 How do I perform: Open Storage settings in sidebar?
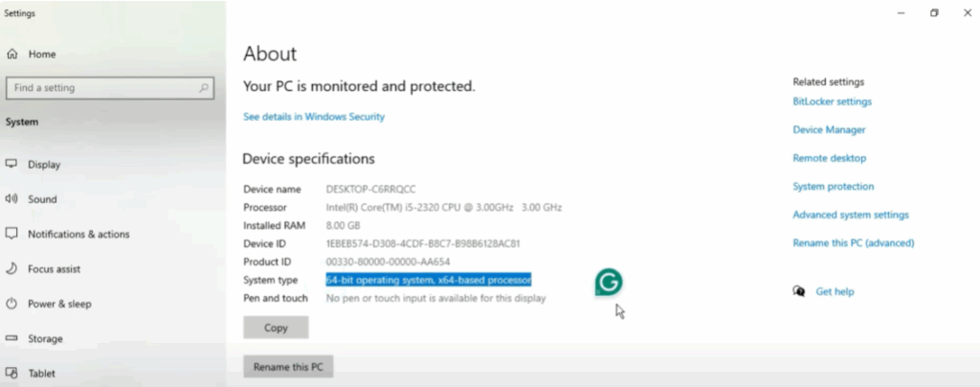point(45,338)
